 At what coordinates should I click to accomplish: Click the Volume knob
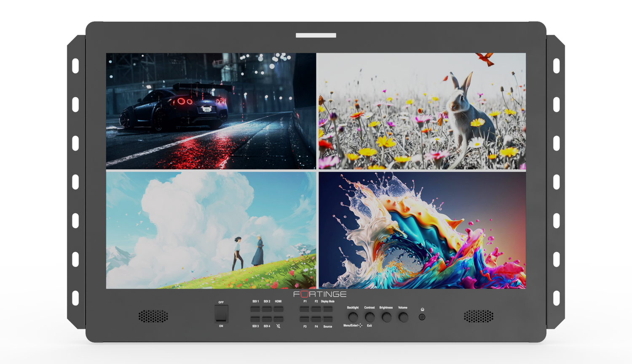tap(403, 317)
